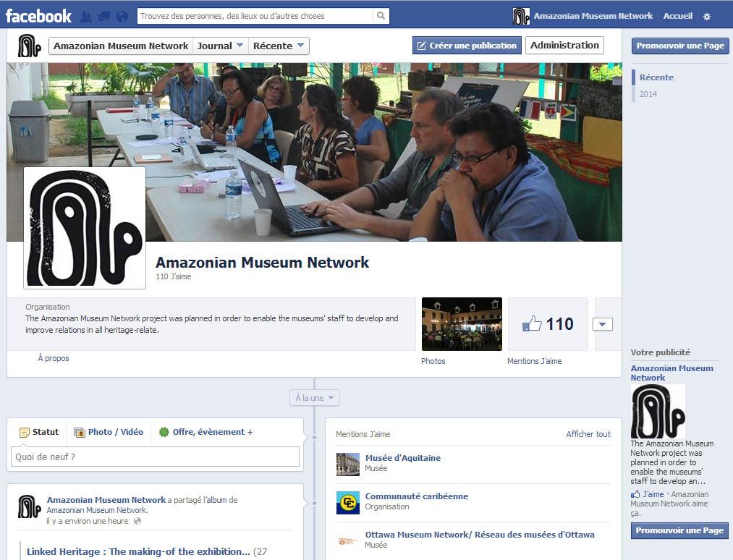Viewport: 733px width, 560px height.
Task: Click the thumbs-up 110 likes box
Action: point(547,324)
